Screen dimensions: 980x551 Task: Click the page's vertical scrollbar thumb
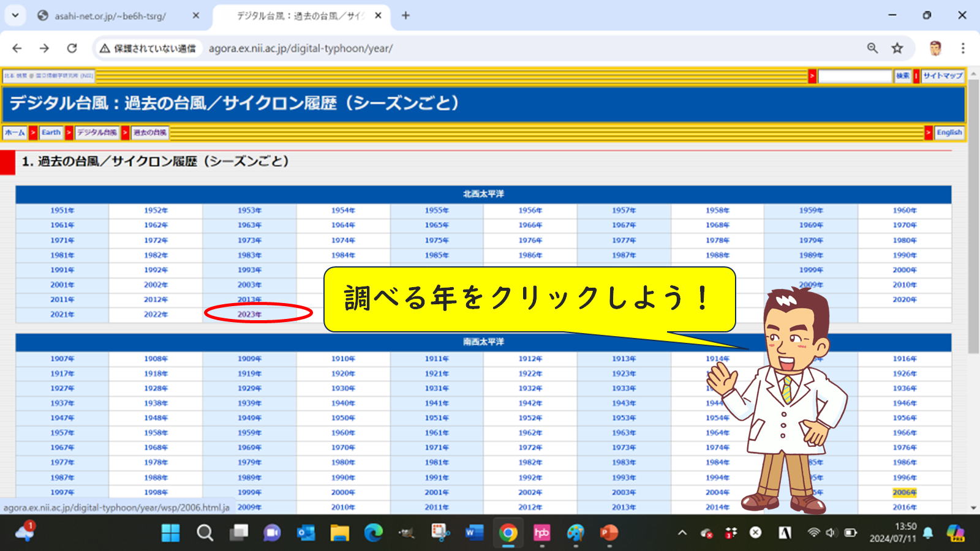click(x=973, y=216)
